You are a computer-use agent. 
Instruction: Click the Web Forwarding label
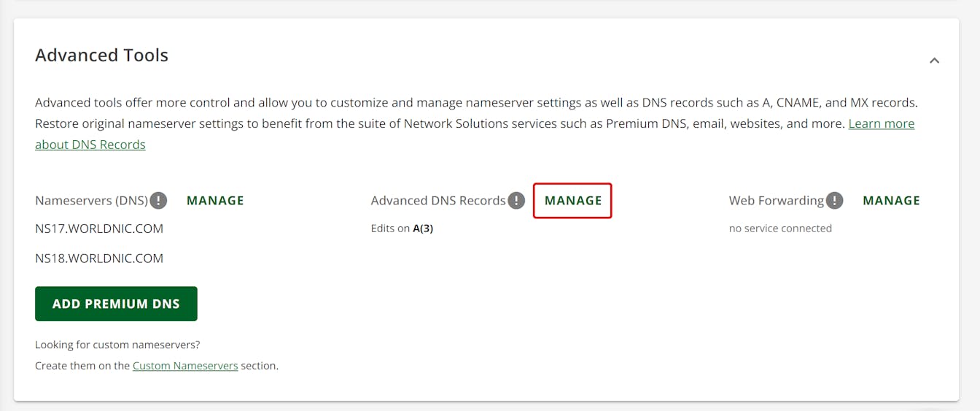click(776, 200)
